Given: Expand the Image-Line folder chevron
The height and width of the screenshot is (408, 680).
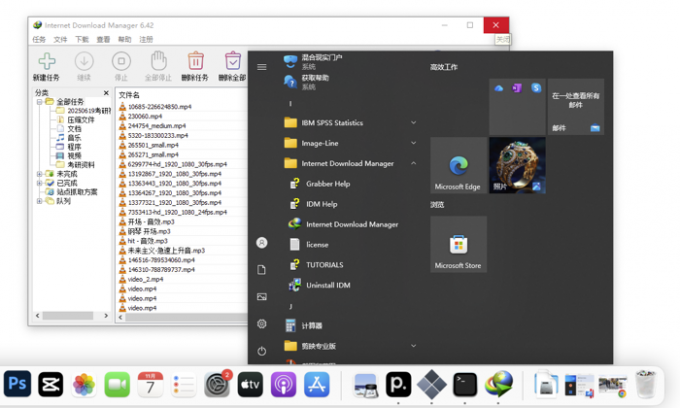Looking at the screenshot, I should click(x=413, y=143).
